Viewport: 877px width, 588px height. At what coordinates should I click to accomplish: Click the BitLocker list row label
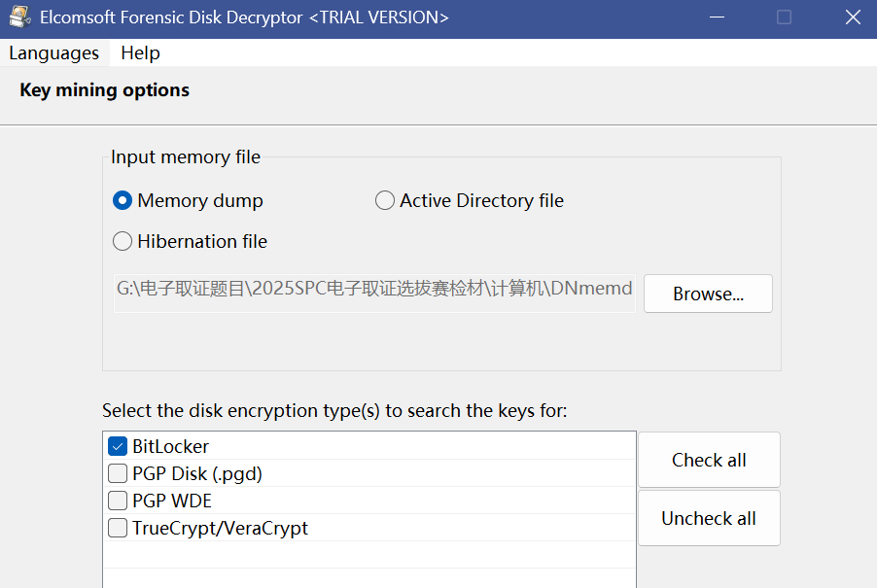point(171,447)
